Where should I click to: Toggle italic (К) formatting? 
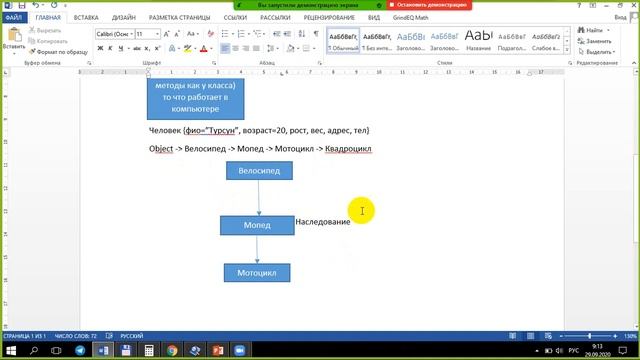tap(110, 49)
